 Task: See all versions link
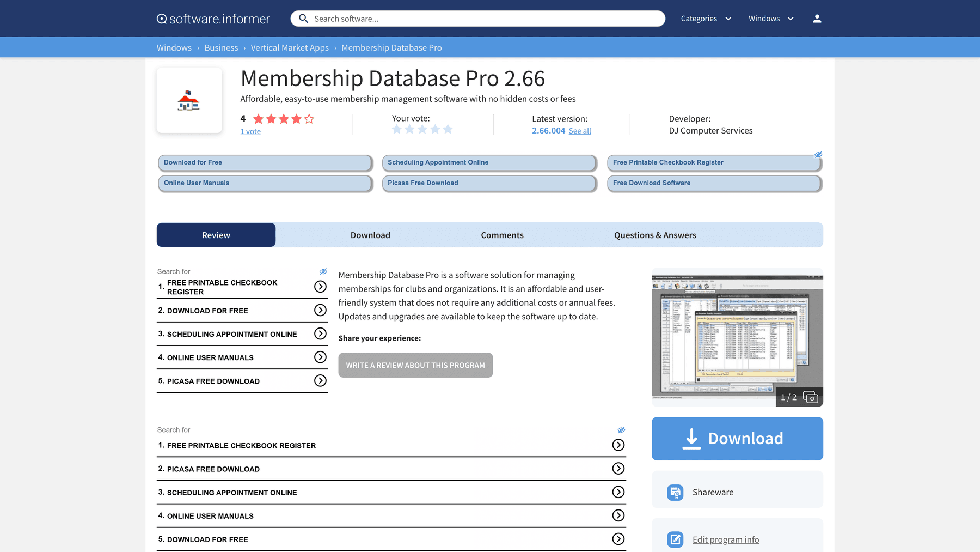coord(579,131)
